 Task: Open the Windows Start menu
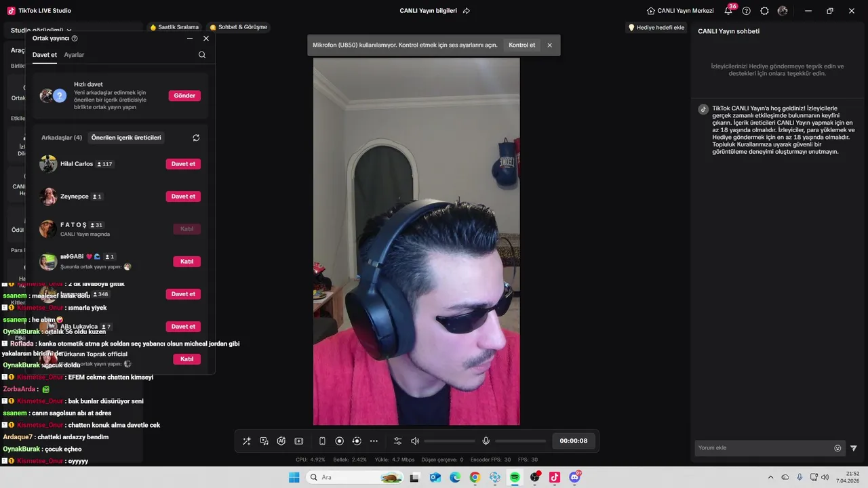click(x=294, y=477)
